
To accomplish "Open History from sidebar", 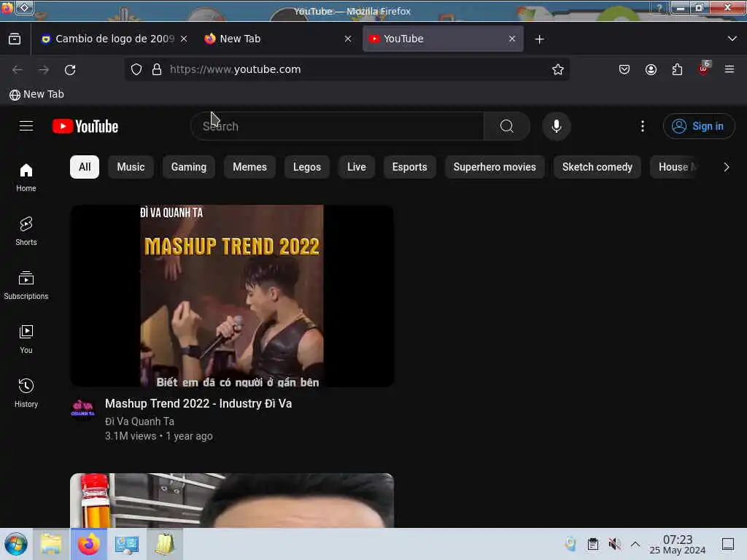I will 26,393.
